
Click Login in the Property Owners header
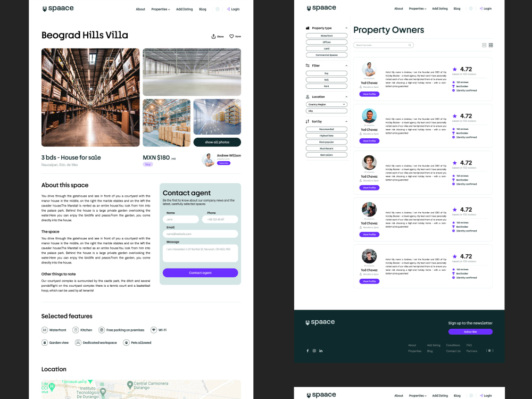(x=486, y=9)
